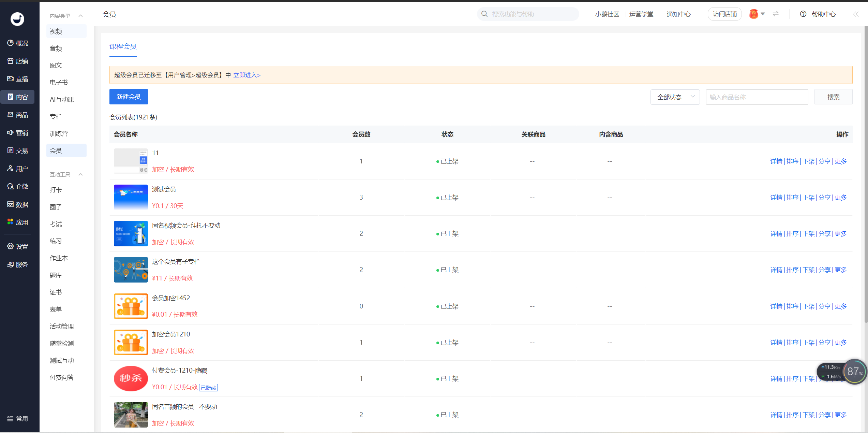
Task: Click the 已隐藏 tag
Action: click(x=208, y=388)
